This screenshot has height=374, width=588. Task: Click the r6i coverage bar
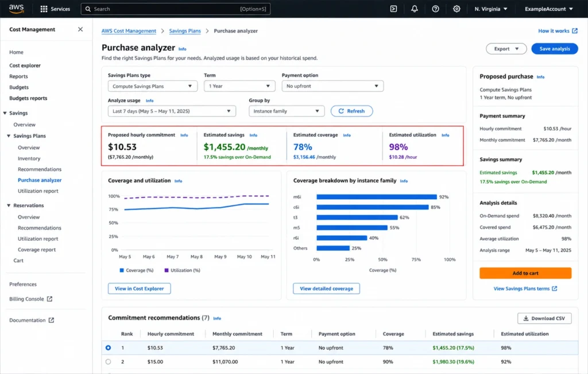point(342,238)
